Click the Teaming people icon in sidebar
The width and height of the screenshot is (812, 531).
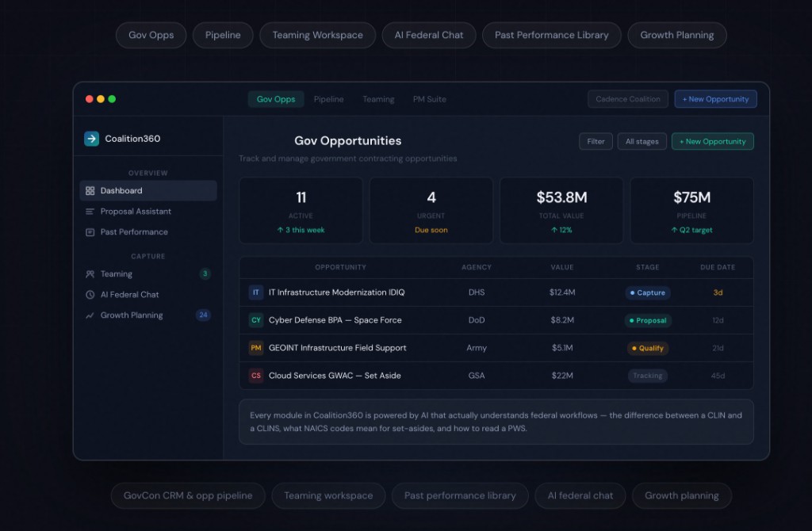[90, 274]
